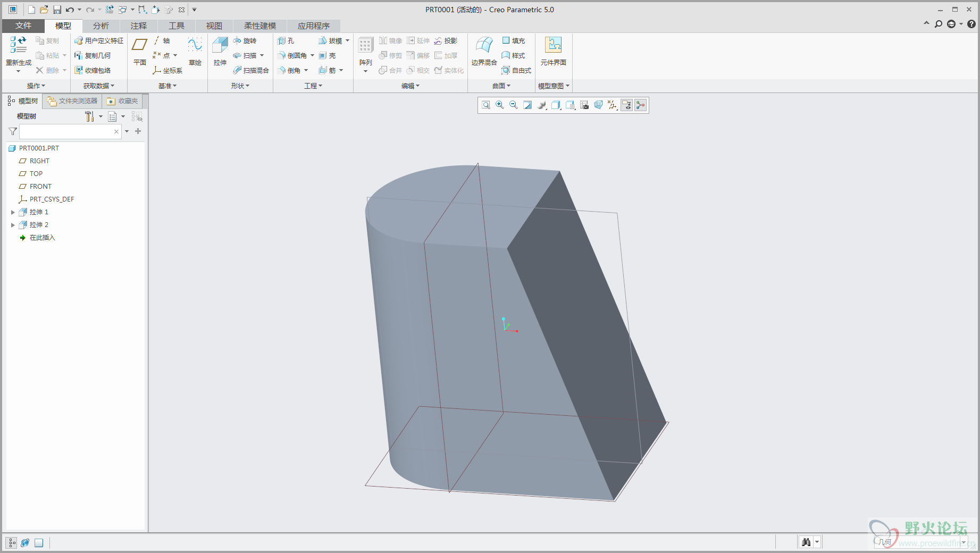Image resolution: width=980 pixels, height=553 pixels.
Task: Select the Style (样式) surface tool
Action: pos(514,55)
